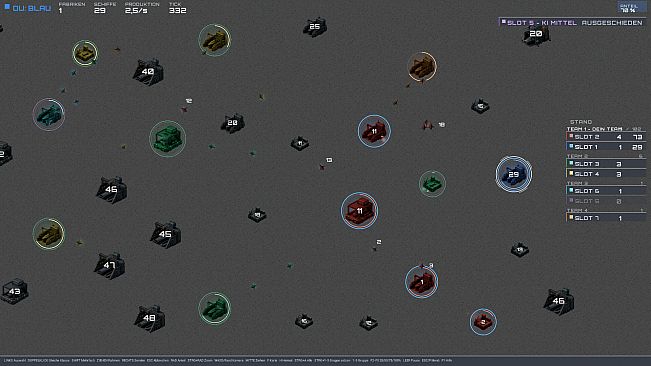Viewport: 651px width, 366px height.
Task: Click the Produktion rate 2,5/s
Action: tap(142, 7)
